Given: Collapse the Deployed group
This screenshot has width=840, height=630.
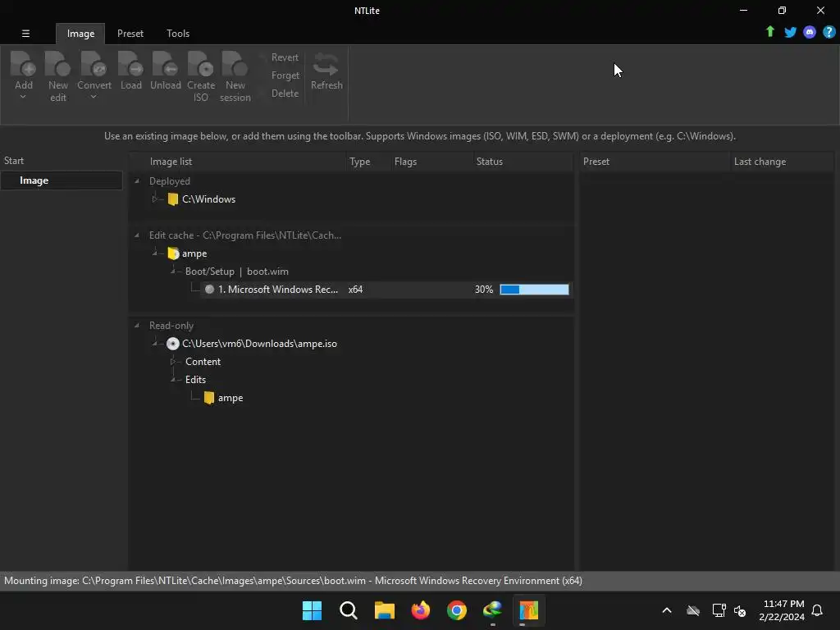Looking at the screenshot, I should [x=137, y=181].
